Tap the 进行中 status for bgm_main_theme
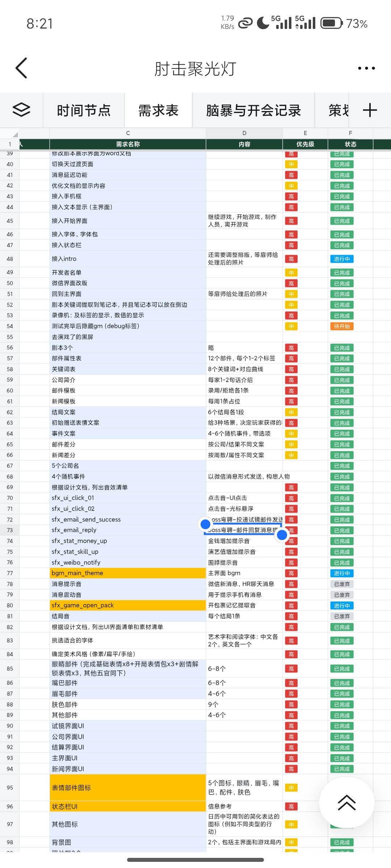Viewport: 391px width, 868px height. [342, 573]
